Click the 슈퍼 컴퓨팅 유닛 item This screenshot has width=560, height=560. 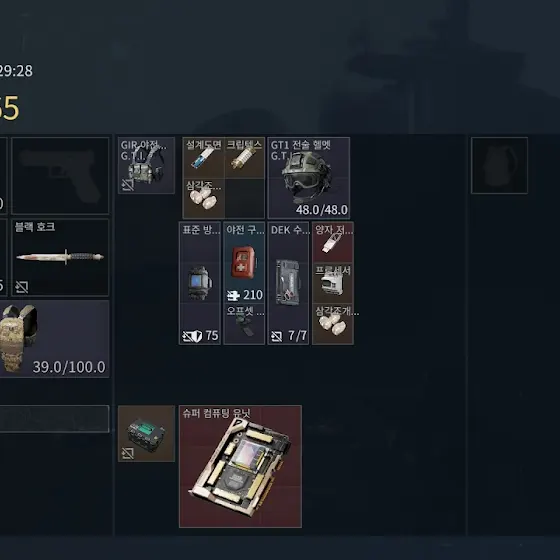click(240, 466)
